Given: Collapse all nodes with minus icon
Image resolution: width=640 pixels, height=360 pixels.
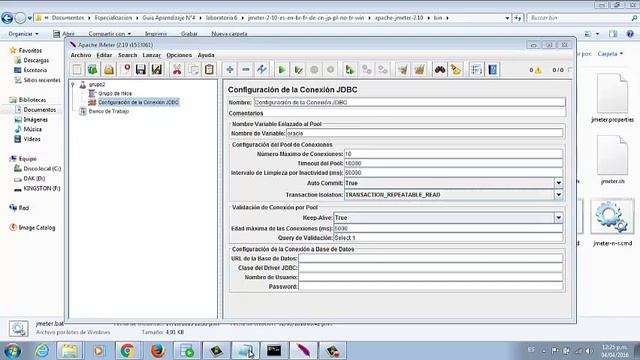Looking at the screenshot, I should pos(246,69).
